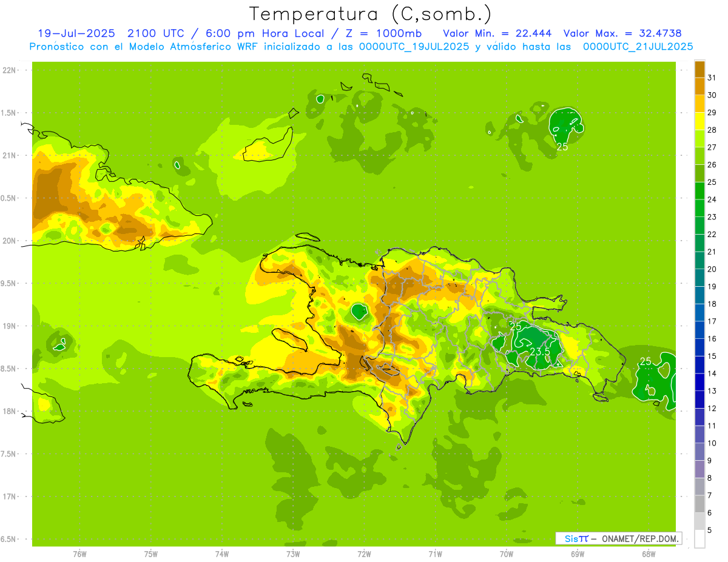Click legend value 5
Screen dimensions: 728x562
pyautogui.click(x=710, y=530)
